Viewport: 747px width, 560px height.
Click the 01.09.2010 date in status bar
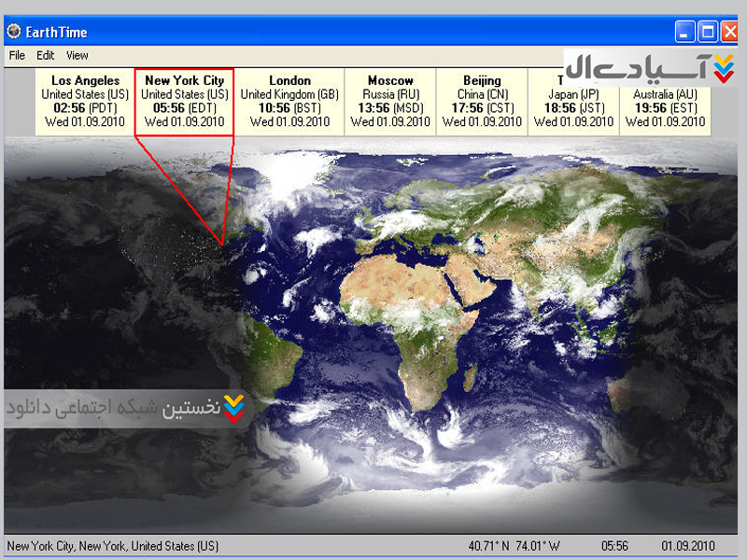click(686, 546)
